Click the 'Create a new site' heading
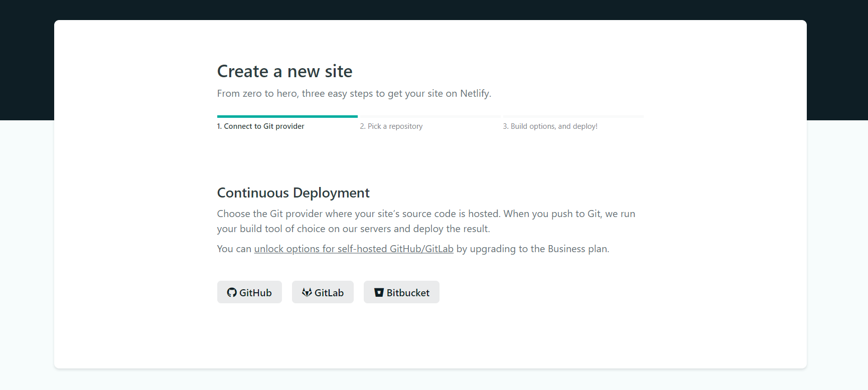868x390 pixels. click(285, 71)
